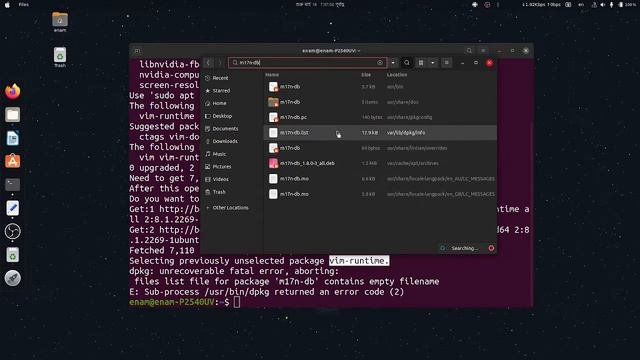Go forward in the Files window
The image size is (640, 360).
[x=220, y=62]
